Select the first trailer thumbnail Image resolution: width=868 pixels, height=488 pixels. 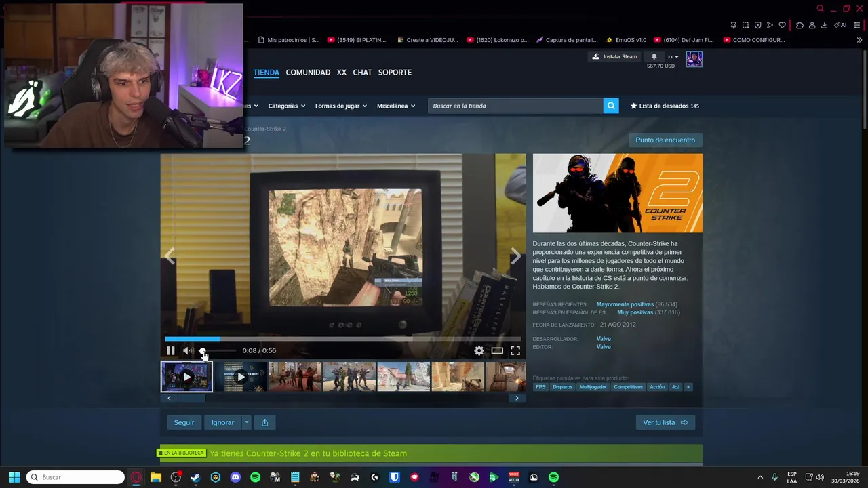click(186, 377)
